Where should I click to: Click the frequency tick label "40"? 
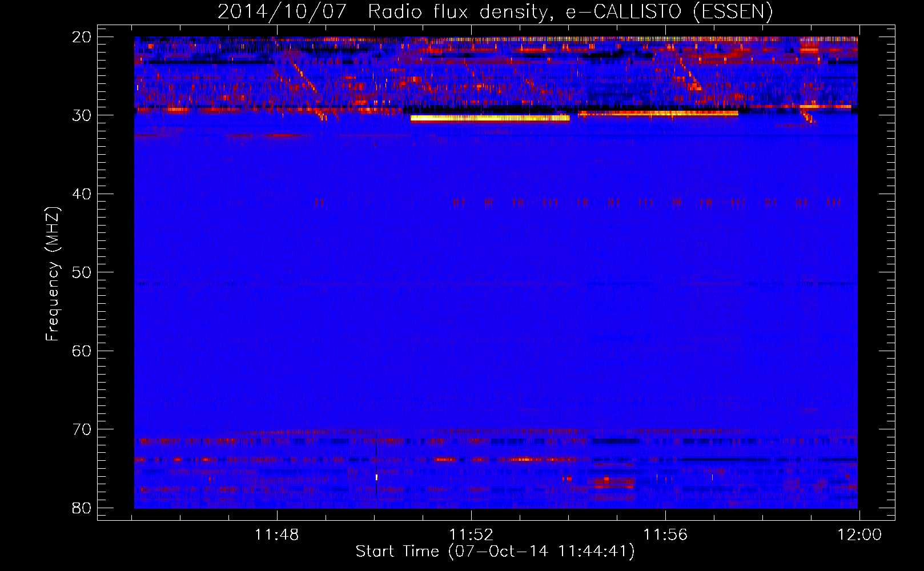coord(82,194)
